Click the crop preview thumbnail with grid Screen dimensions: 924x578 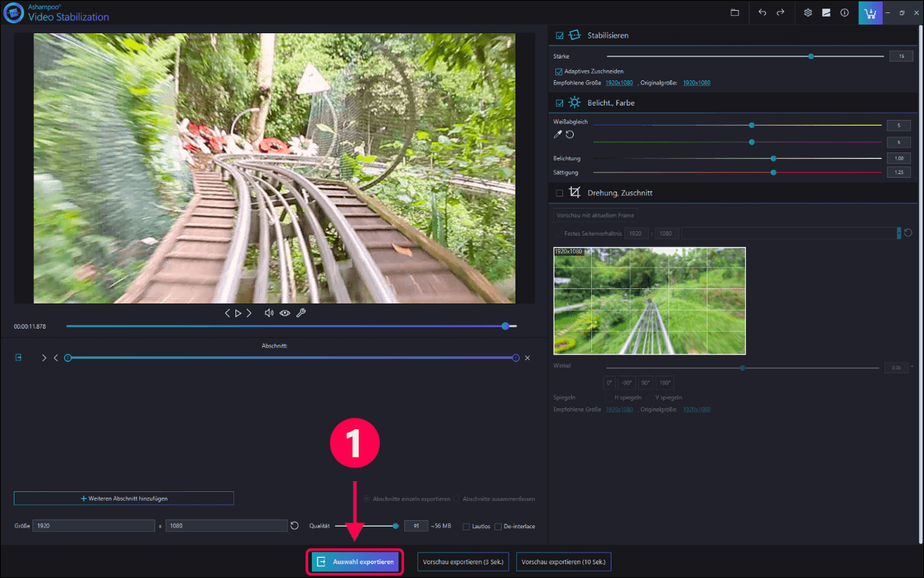point(649,301)
